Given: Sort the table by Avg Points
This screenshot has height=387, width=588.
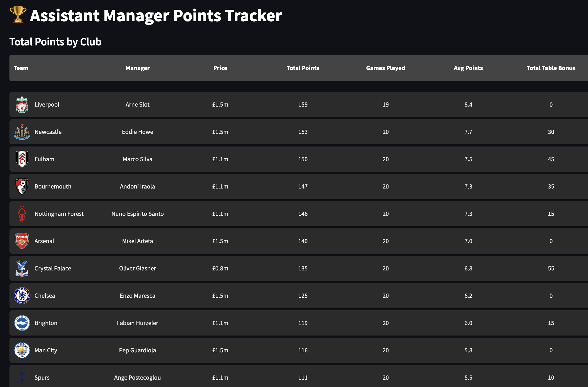Looking at the screenshot, I should tap(468, 68).
